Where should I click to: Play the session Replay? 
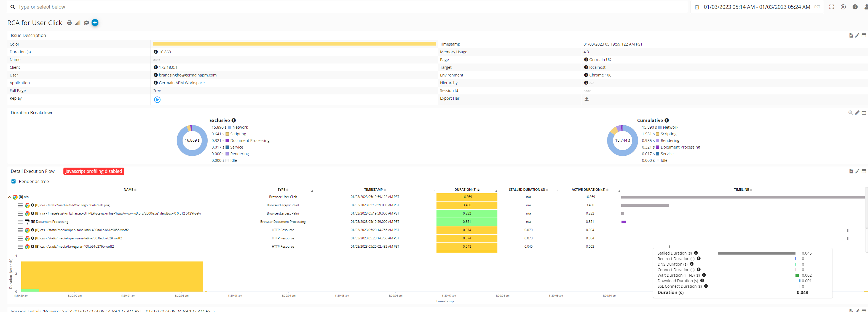point(157,99)
